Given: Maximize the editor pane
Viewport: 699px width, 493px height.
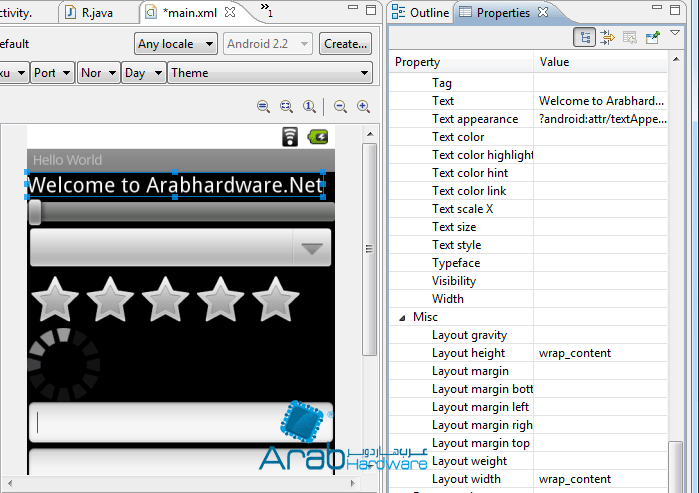Looking at the screenshot, I should click(371, 9).
